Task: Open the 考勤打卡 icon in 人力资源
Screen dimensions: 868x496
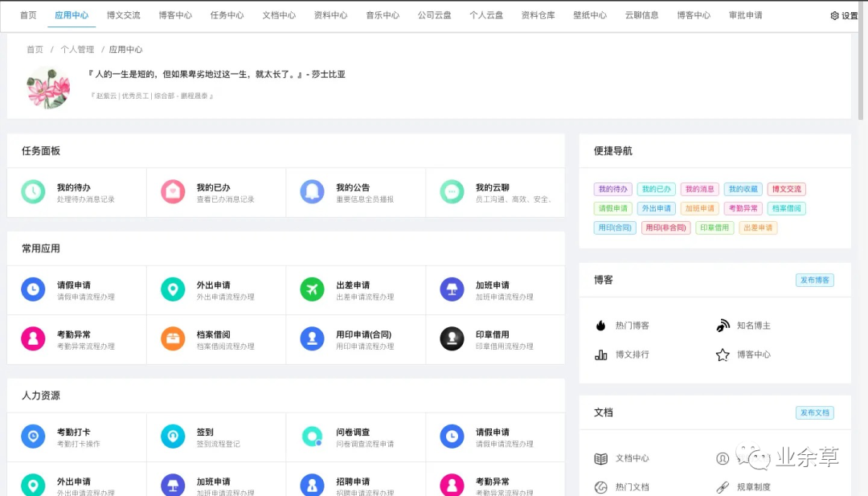Action: click(x=33, y=437)
